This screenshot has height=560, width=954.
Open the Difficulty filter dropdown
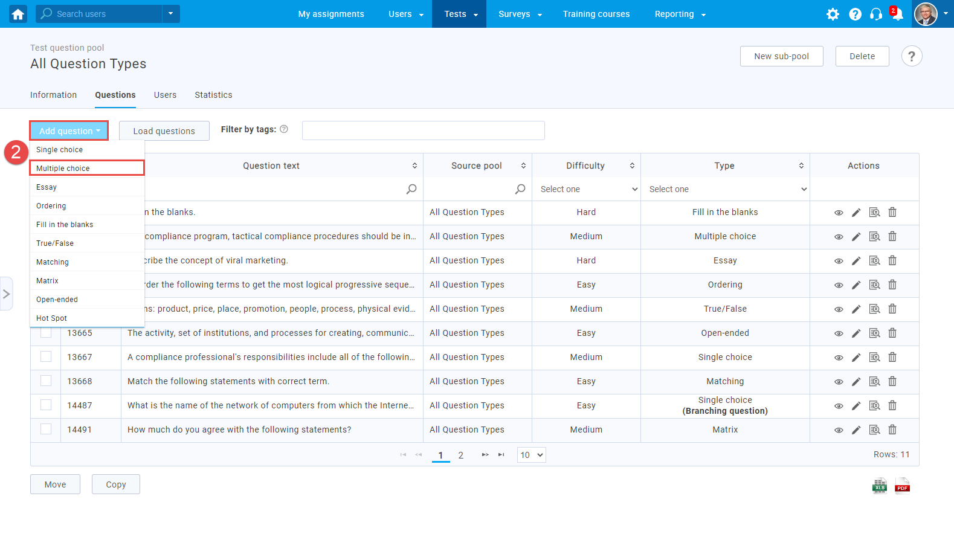point(586,189)
